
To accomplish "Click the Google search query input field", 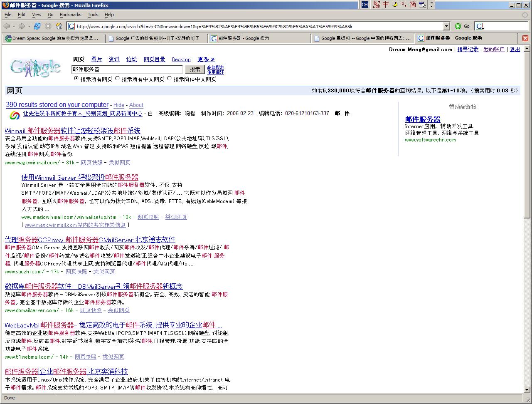I will (127, 69).
